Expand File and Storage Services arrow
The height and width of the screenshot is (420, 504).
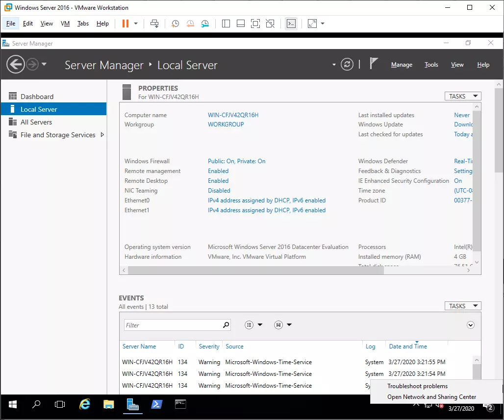(102, 135)
